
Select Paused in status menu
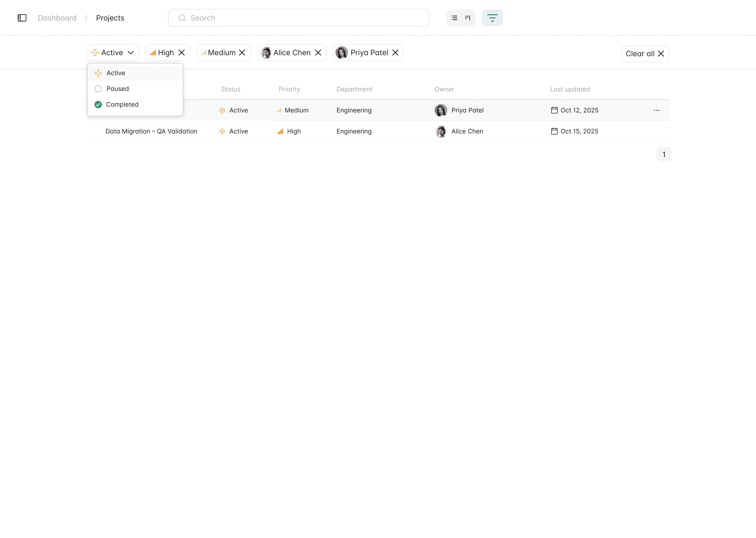118,89
